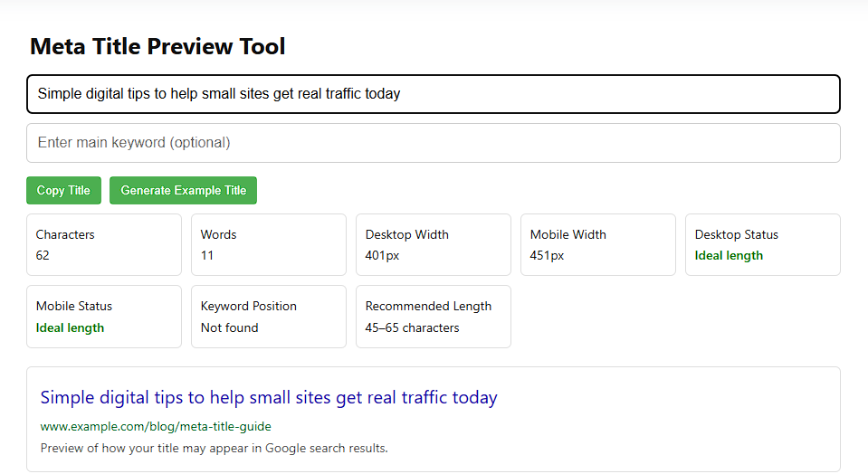The height and width of the screenshot is (474, 868).
Task: Click the Google preview description text
Action: [214, 448]
